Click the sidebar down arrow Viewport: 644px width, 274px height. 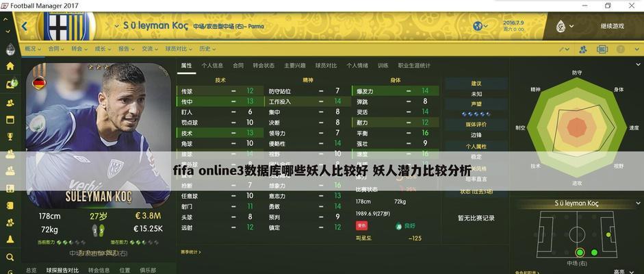8,32
